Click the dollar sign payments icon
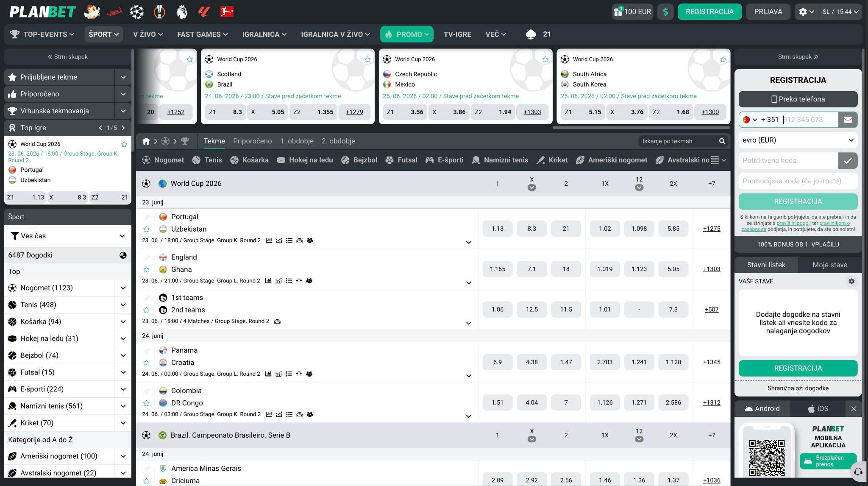Screen dimensions: 868x486 (x=665, y=11)
